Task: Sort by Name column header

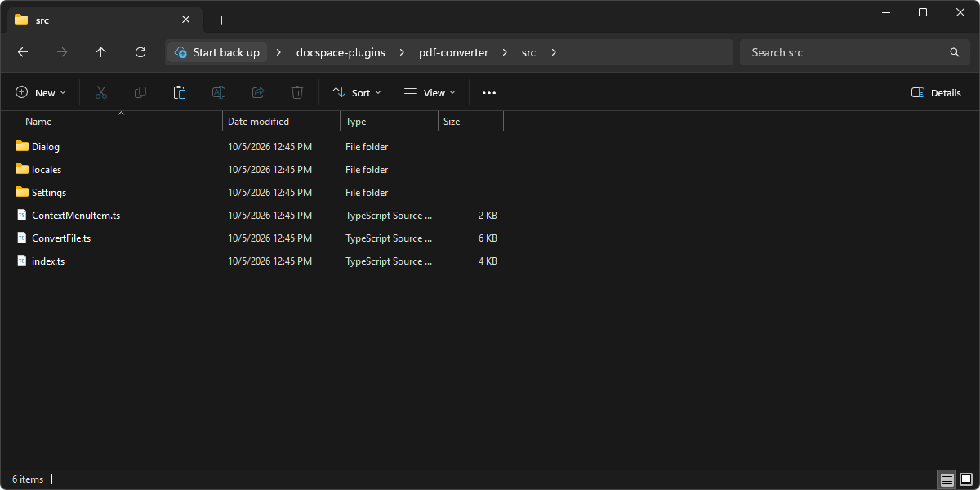Action: coord(38,121)
